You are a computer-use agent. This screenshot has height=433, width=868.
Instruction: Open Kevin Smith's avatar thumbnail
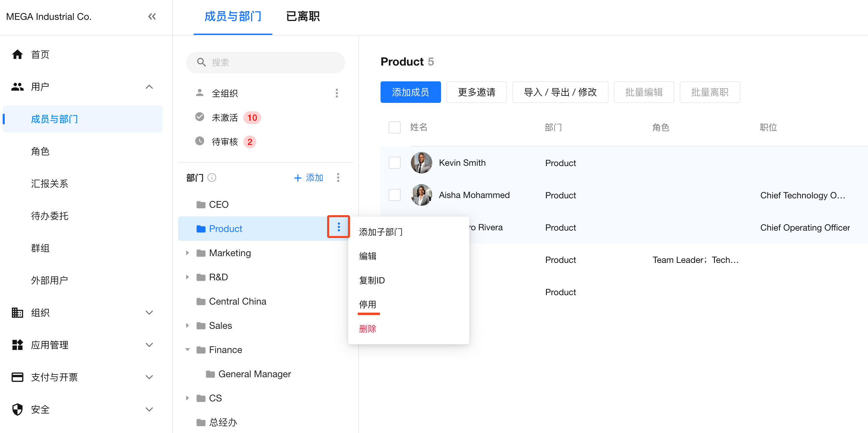[x=421, y=163]
